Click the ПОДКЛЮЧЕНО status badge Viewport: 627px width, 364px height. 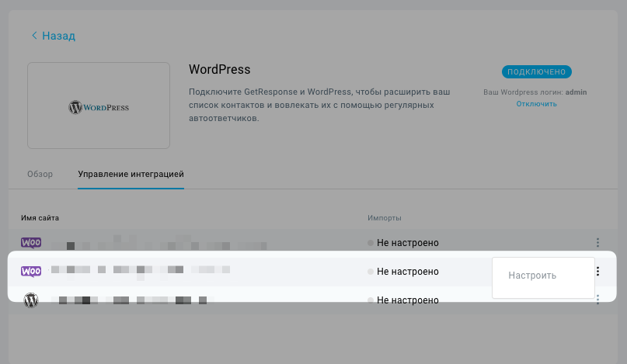537,72
